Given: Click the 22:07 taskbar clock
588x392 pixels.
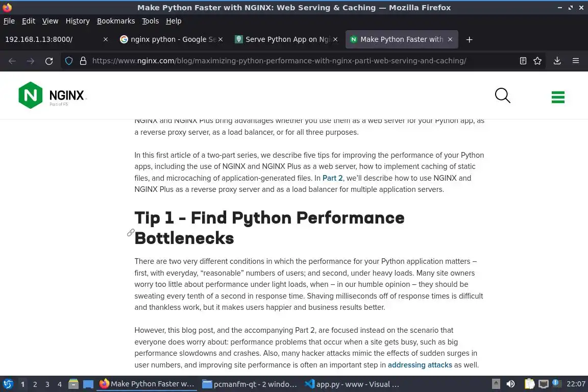Looking at the screenshot, I should click(576, 384).
